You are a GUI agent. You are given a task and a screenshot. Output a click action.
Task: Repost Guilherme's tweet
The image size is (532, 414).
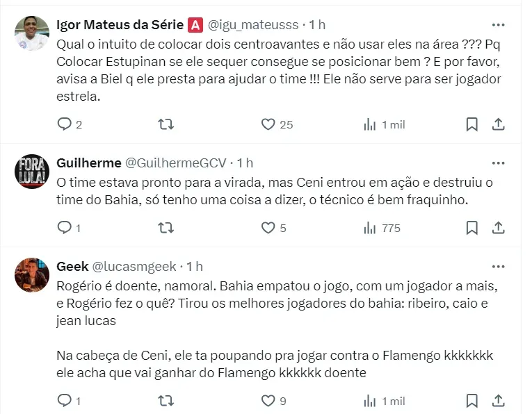point(166,227)
